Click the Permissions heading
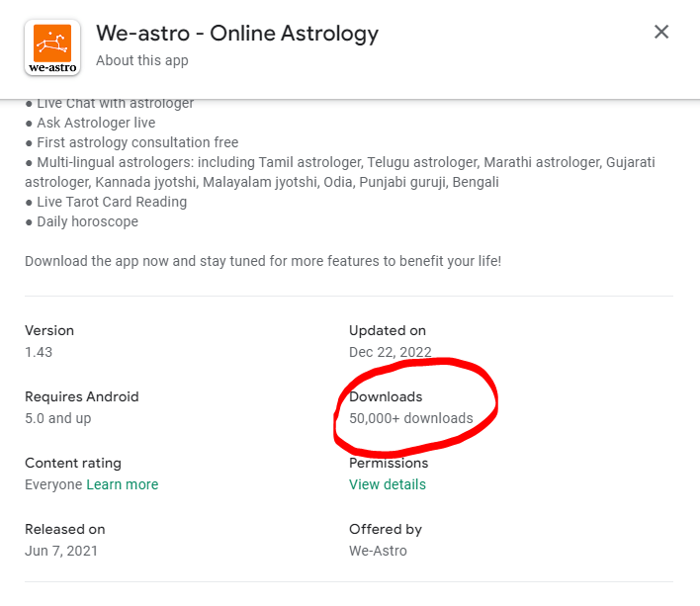The image size is (700, 606). [x=389, y=463]
